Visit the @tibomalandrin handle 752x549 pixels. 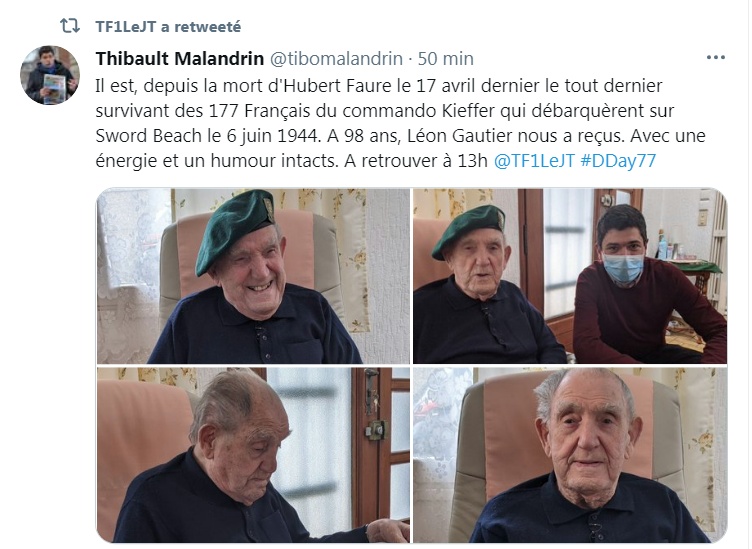tap(336, 58)
